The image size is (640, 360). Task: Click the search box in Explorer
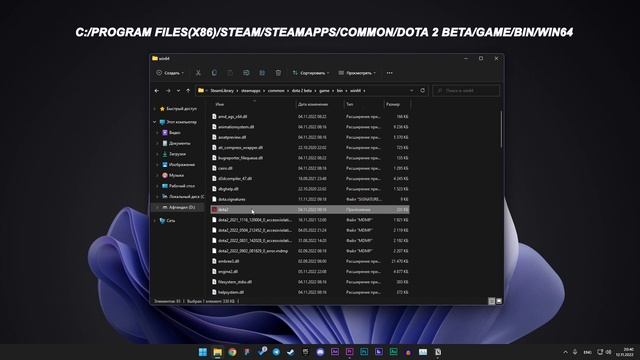point(466,91)
